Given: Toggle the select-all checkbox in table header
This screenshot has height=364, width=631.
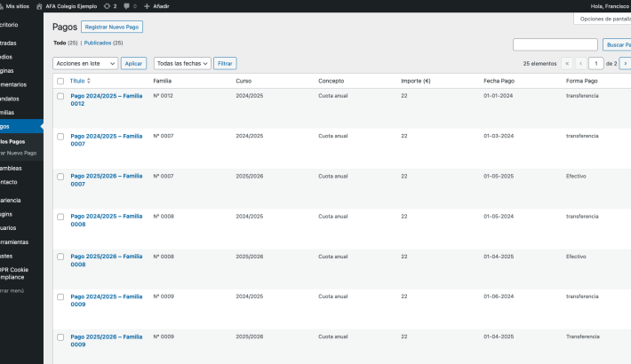Looking at the screenshot, I should click(60, 81).
